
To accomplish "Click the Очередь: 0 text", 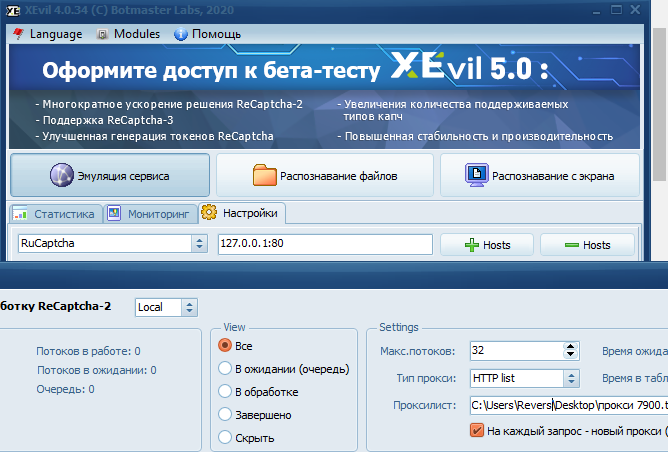I will click(65, 389).
